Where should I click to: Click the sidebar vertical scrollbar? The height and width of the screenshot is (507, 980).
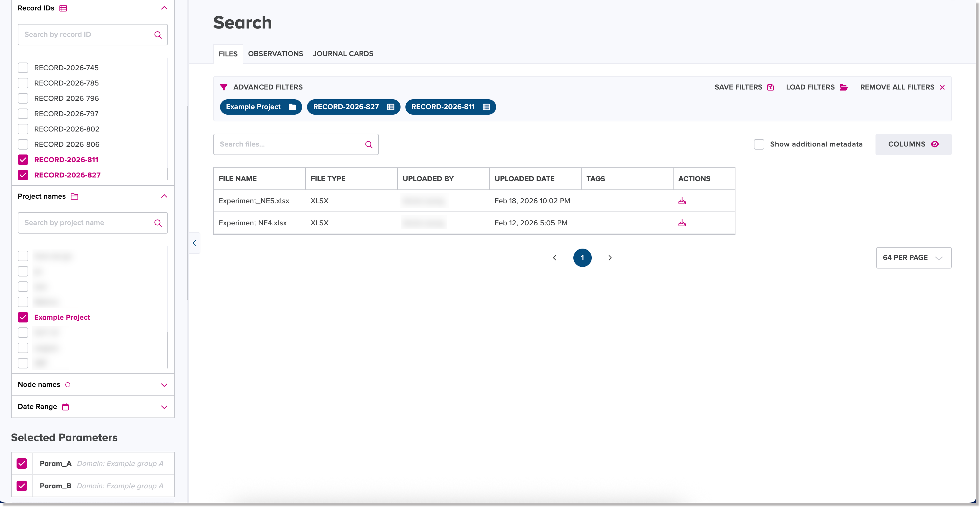click(187, 203)
